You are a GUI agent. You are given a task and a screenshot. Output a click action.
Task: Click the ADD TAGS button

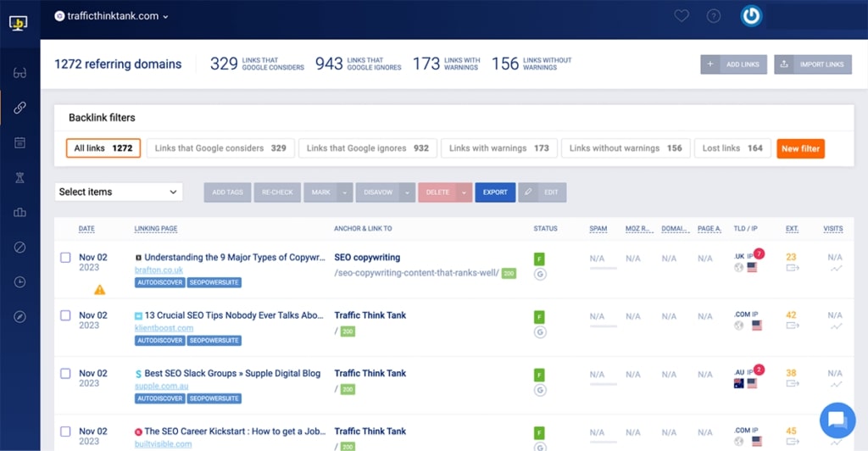tap(227, 192)
